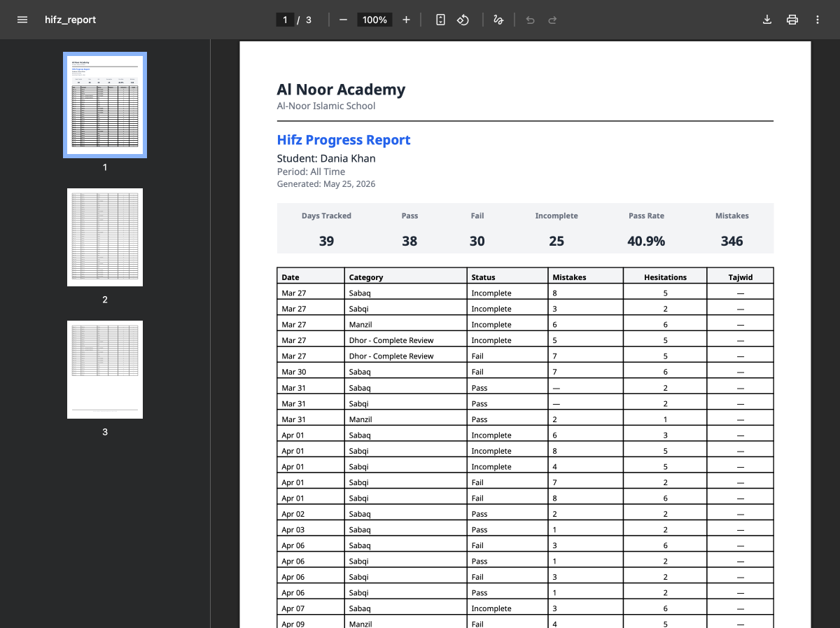Jump to page 3 thumbnail
The width and height of the screenshot is (840, 628).
(105, 370)
